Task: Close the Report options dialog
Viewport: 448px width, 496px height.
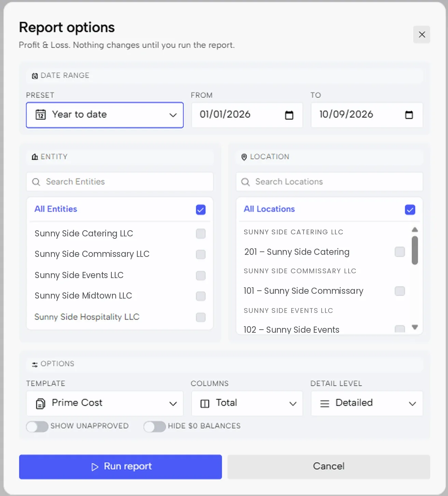Action: tap(422, 35)
